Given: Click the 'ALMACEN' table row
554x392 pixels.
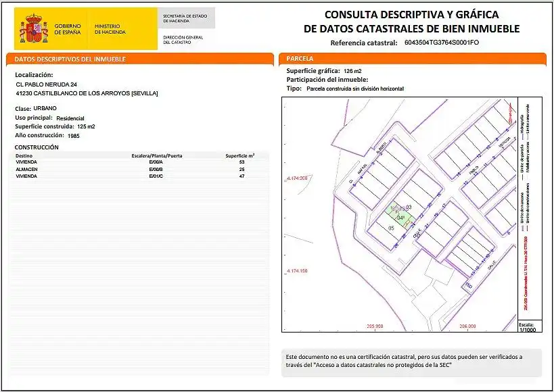Looking at the screenshot, I should [138, 169].
